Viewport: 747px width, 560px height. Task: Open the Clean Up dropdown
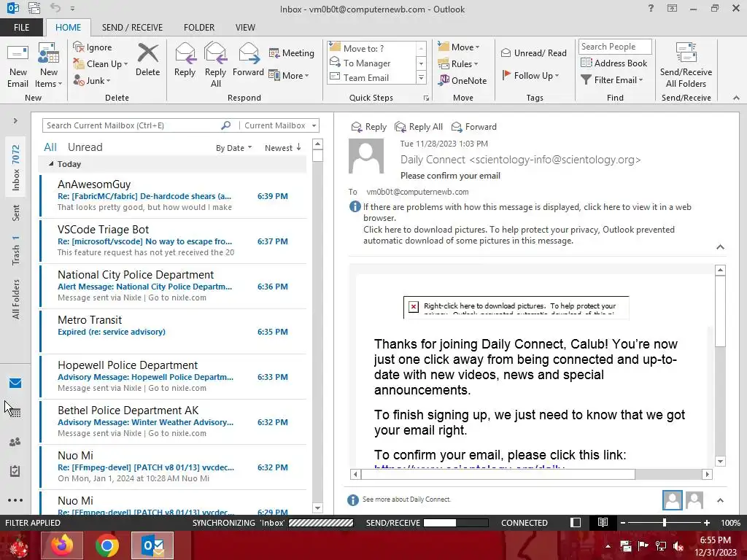[x=101, y=64]
